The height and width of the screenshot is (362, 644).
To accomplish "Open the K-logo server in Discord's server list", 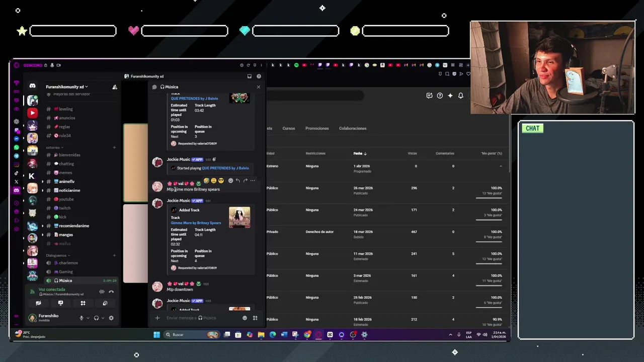I will (x=32, y=176).
